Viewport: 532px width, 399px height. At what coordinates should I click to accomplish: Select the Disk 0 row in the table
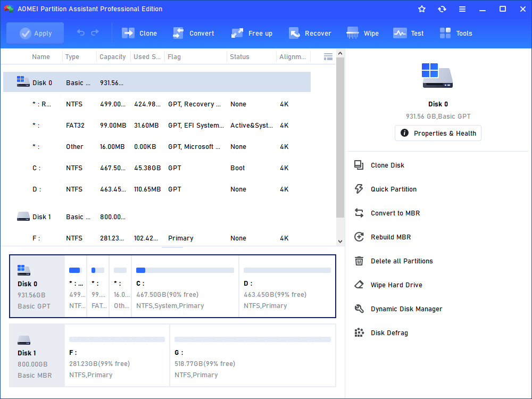[157, 82]
